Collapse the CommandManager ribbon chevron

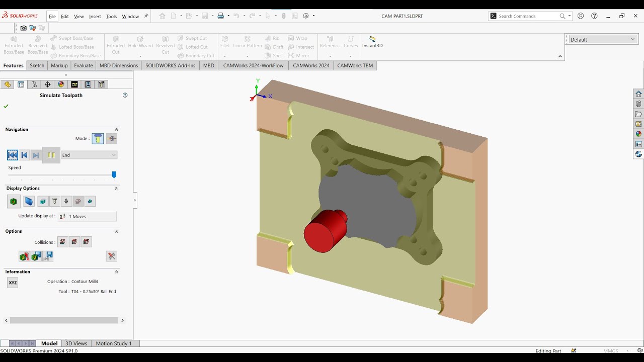click(x=560, y=56)
